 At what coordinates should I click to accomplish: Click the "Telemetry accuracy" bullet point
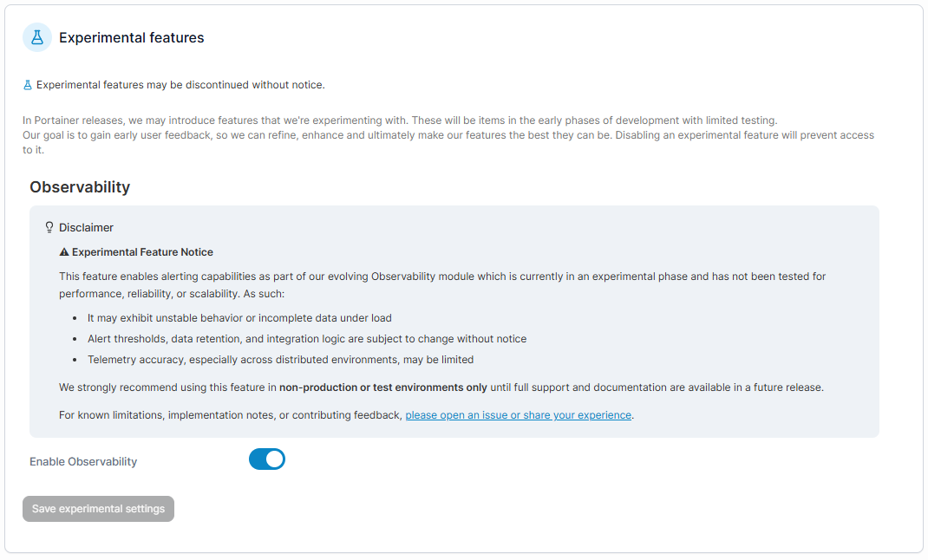[x=280, y=360]
